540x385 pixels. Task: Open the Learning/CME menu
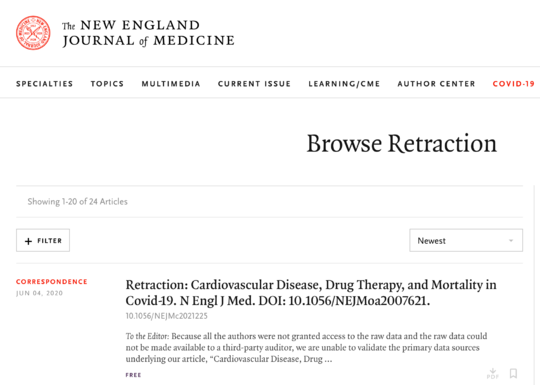344,84
